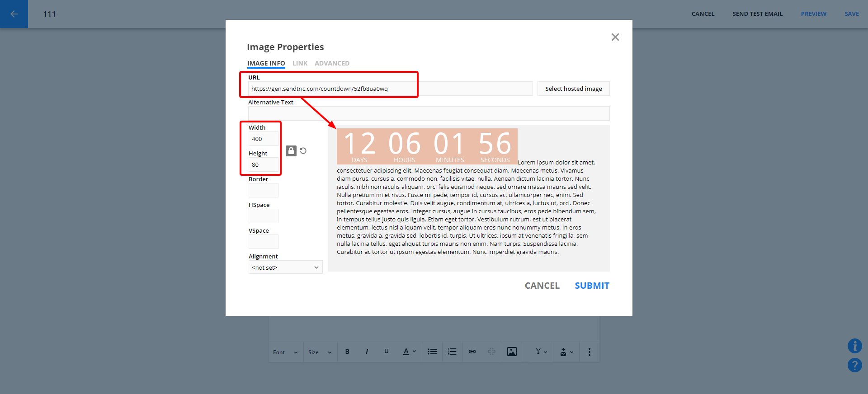The height and width of the screenshot is (394, 868).
Task: Open the upload/stamp icon dropdown
Action: coord(566,352)
